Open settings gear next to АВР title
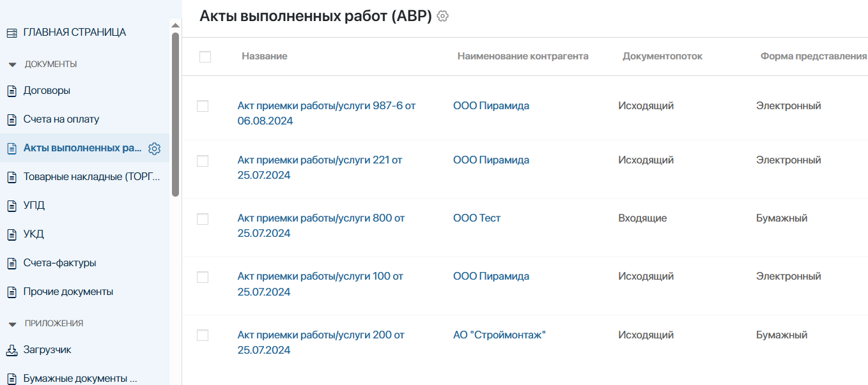The height and width of the screenshot is (385, 868). [x=442, y=17]
